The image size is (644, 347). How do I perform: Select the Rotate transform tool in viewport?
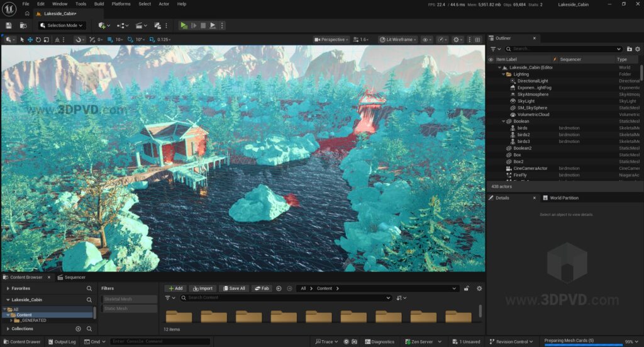[38, 40]
